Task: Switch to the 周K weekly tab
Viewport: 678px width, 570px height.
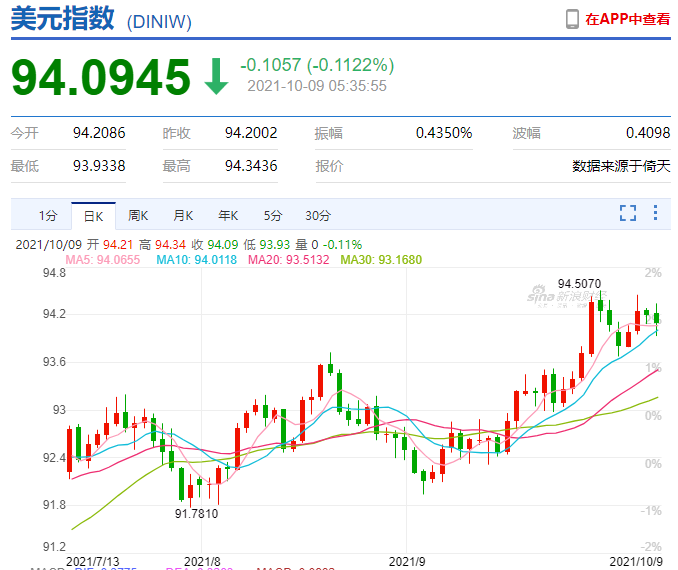Action: point(138,215)
